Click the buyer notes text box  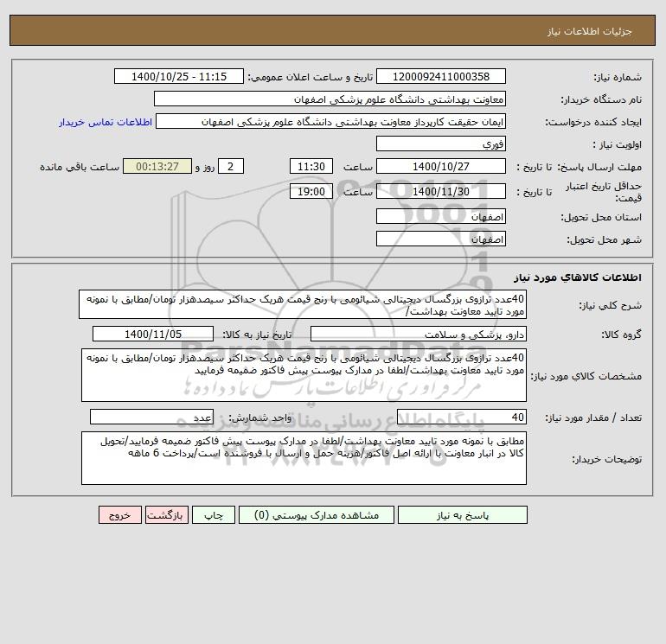(x=304, y=458)
